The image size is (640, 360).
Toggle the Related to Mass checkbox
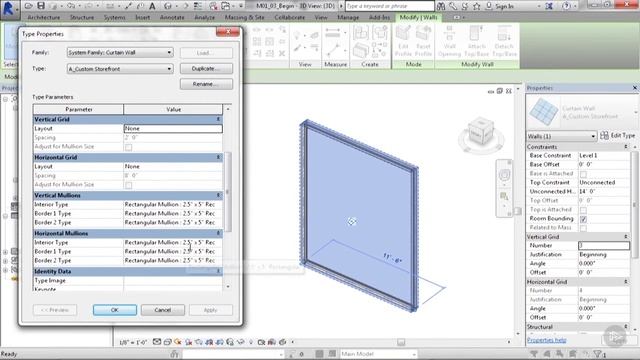coord(583,228)
